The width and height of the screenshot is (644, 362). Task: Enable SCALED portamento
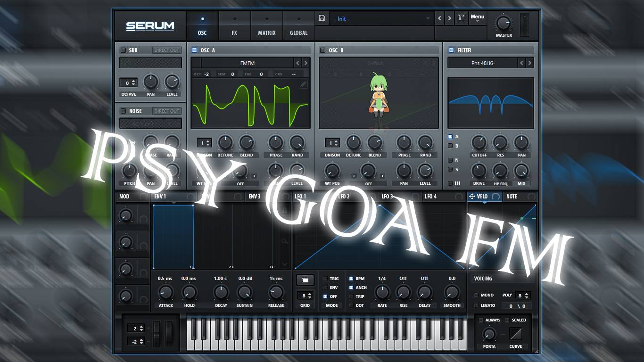pyautogui.click(x=507, y=320)
